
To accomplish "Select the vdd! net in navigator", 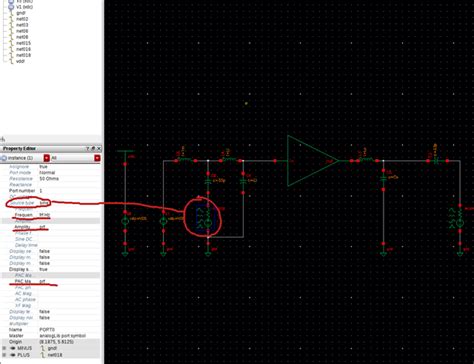I will (20, 61).
